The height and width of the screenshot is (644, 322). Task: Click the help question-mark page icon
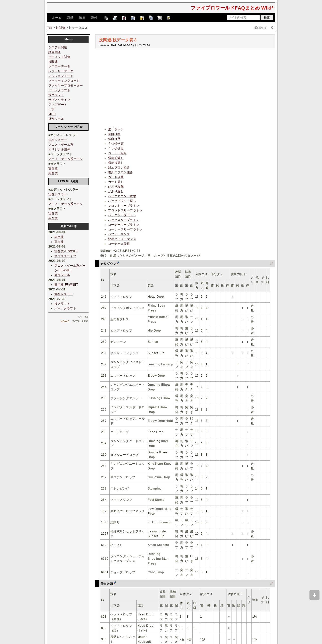[169, 18]
